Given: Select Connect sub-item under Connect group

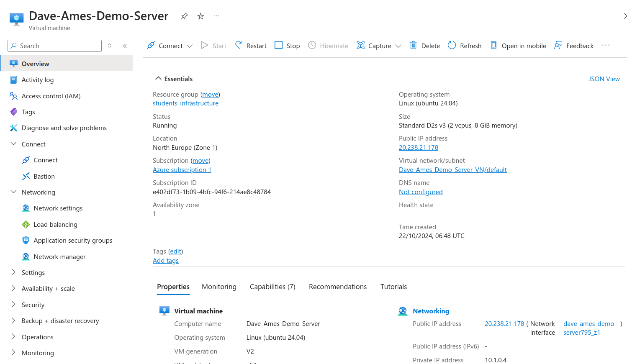Looking at the screenshot, I should (46, 160).
